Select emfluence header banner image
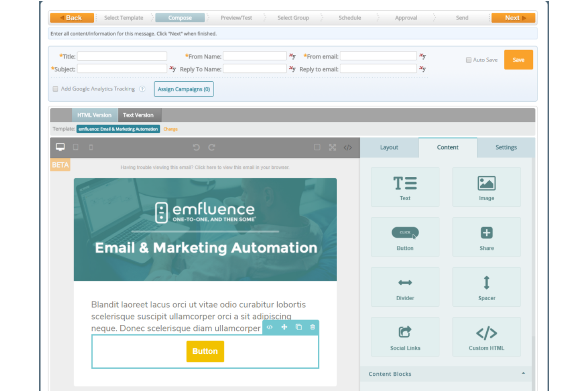588x392 pixels. (205, 230)
